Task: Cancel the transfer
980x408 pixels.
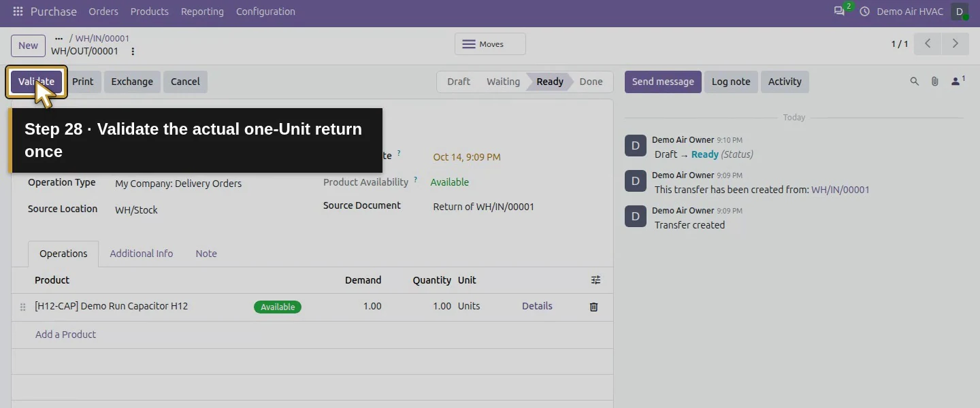Action: coord(185,82)
